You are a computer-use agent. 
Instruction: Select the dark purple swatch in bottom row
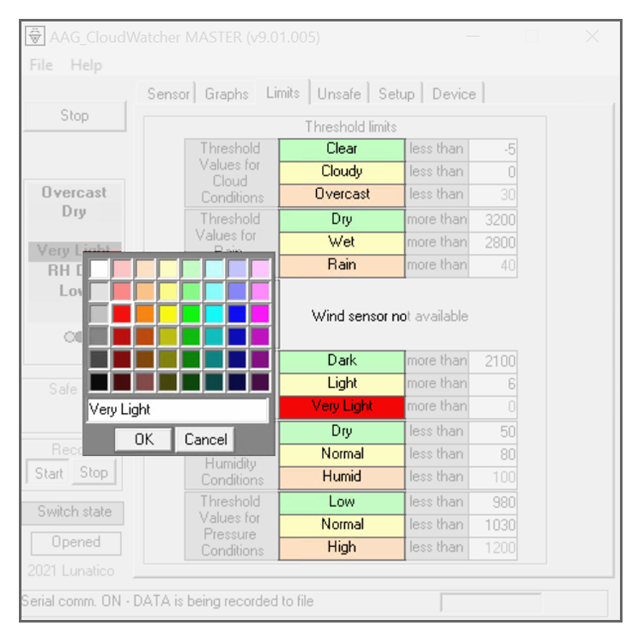pyautogui.click(x=260, y=381)
